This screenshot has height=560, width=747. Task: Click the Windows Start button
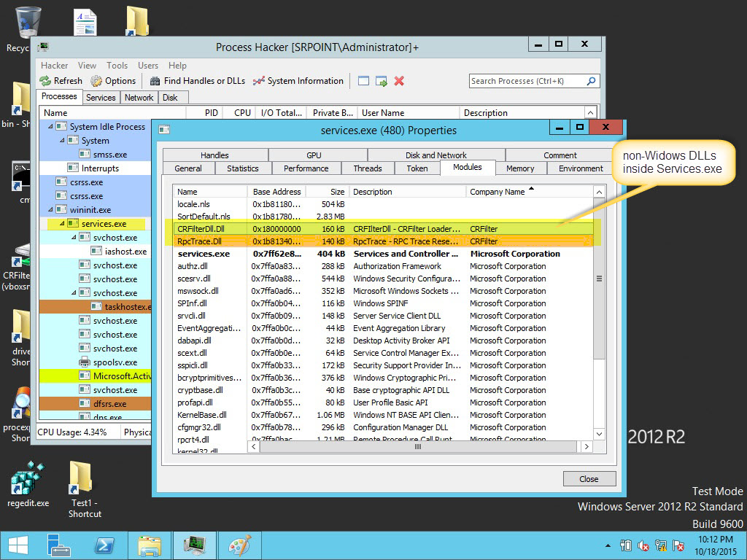(x=18, y=545)
